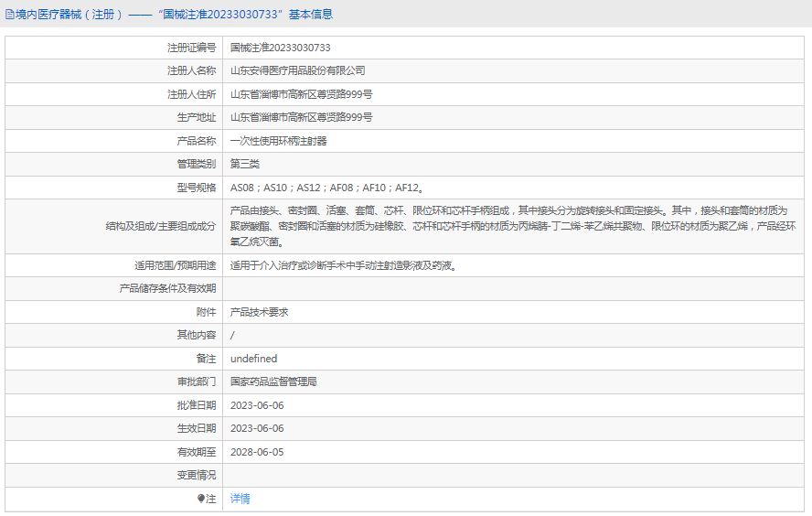Click the page title 境内医疗器械（注册）基本信息

174,15
